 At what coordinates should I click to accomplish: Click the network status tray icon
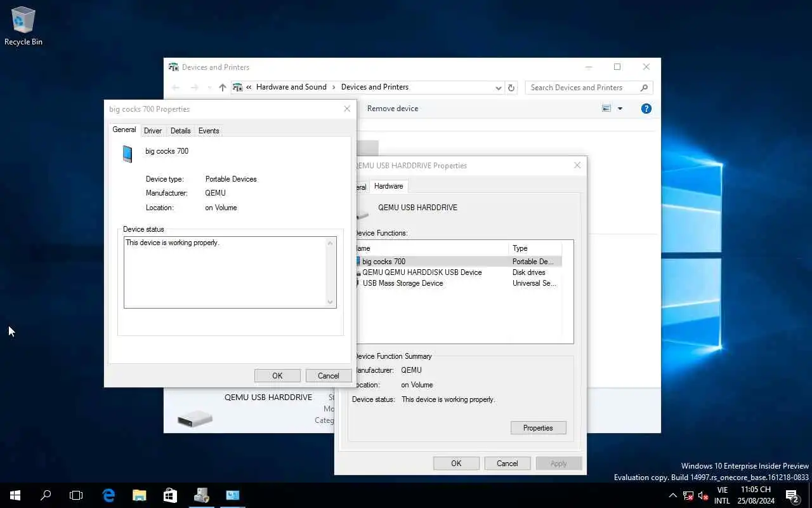click(688, 495)
